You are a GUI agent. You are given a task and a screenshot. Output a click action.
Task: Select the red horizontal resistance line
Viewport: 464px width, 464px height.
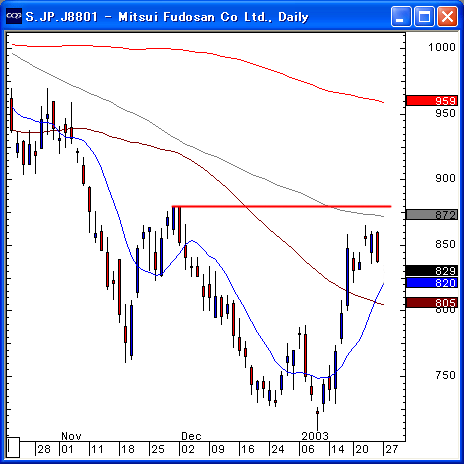(x=281, y=207)
